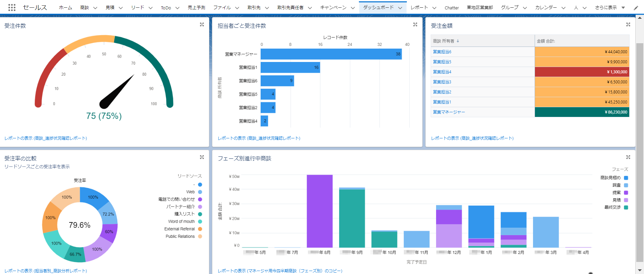This screenshot has height=274, width=644.
Task: Click the 提案 legend color swatch
Action: tap(626, 193)
